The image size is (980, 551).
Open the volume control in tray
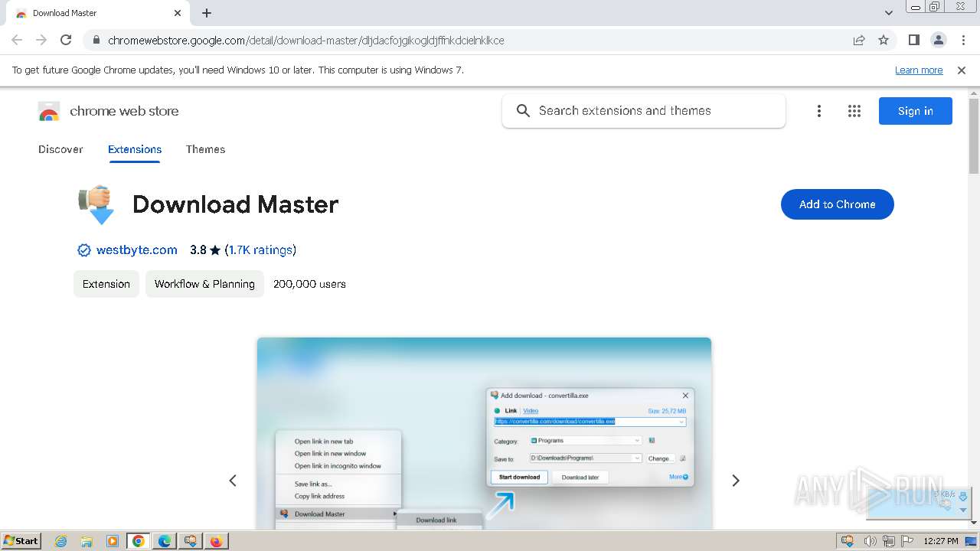(870, 541)
